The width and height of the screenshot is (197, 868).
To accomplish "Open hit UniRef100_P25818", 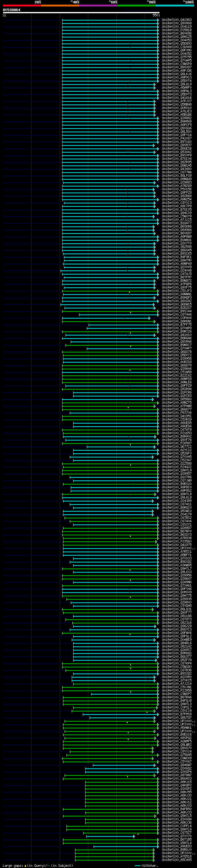I will click(177, 30).
